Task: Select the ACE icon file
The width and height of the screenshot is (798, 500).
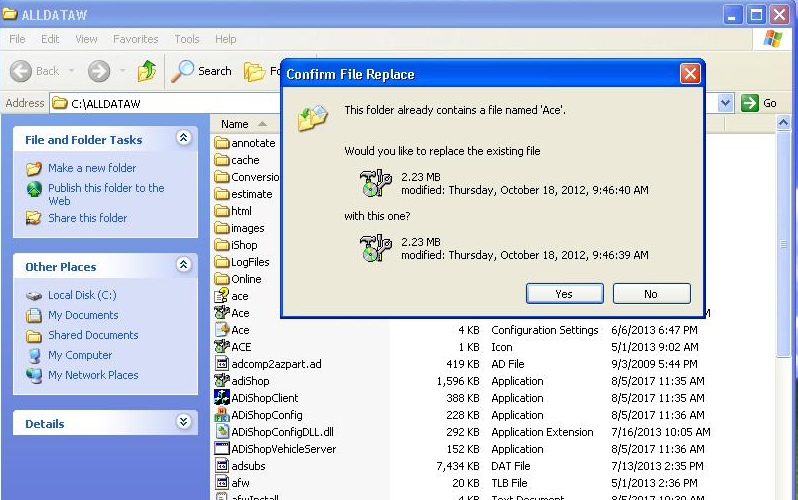Action: 222,347
